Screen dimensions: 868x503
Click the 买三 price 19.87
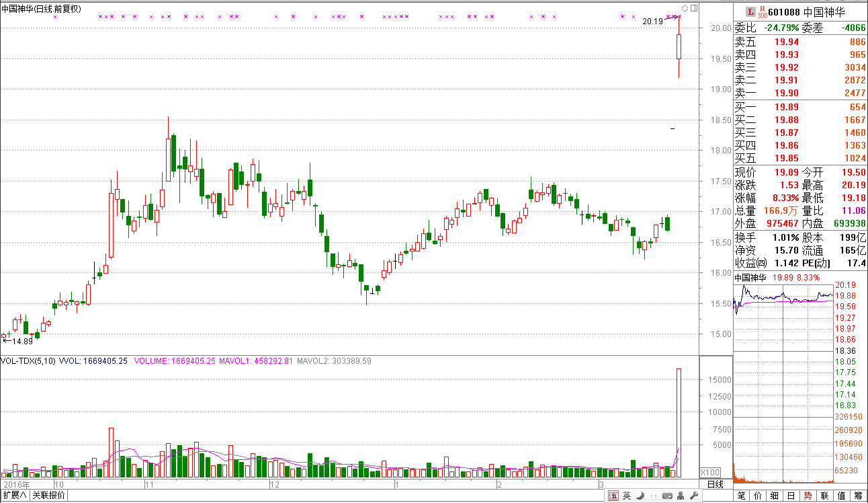click(x=787, y=133)
